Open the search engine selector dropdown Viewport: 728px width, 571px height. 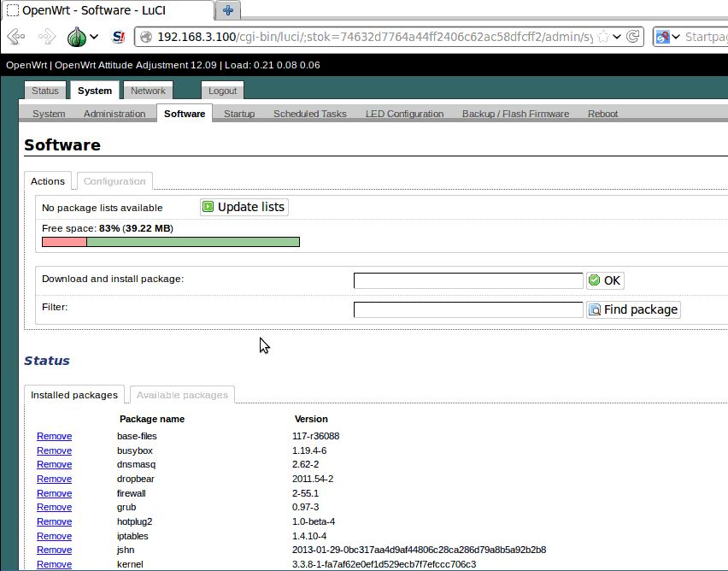[x=678, y=37]
